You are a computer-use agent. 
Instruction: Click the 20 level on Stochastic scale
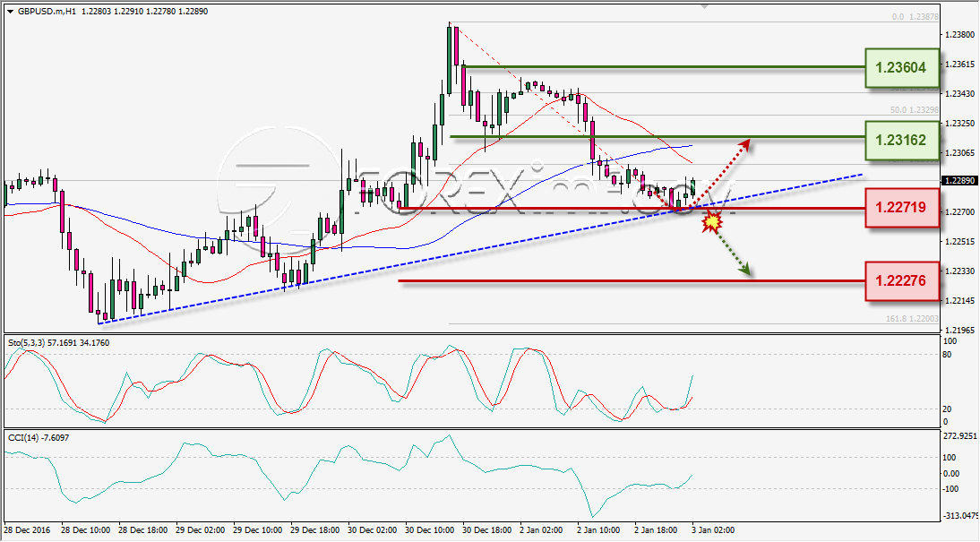(947, 409)
